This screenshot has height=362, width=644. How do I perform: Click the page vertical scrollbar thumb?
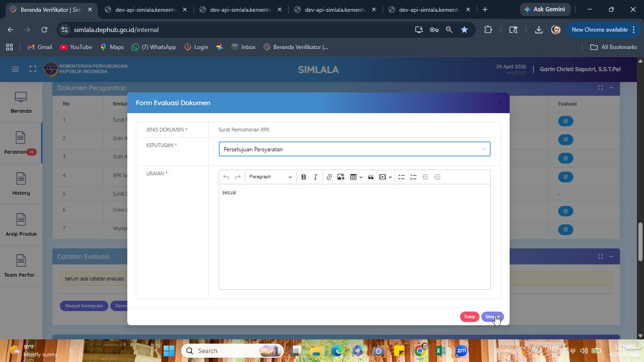[640, 241]
